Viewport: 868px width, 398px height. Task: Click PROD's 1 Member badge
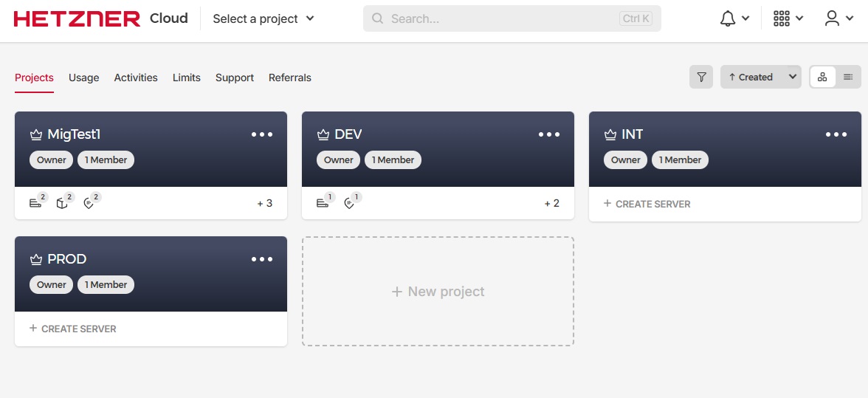point(106,284)
